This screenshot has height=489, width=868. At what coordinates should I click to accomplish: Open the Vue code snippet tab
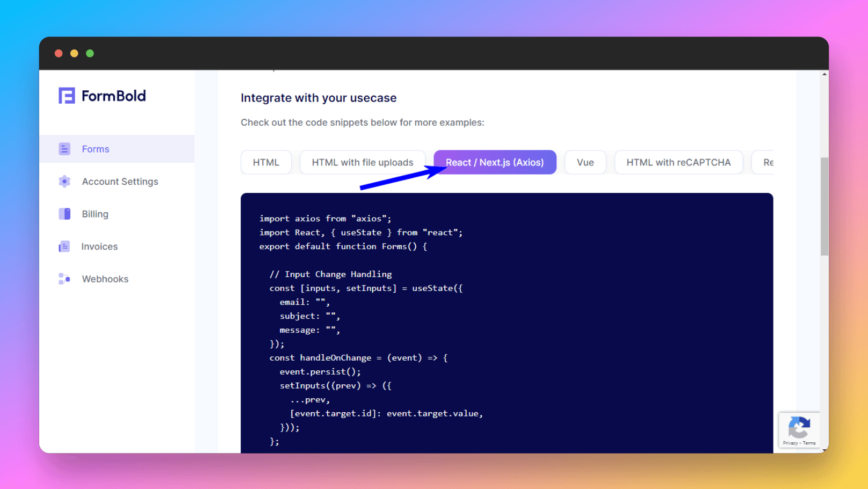(585, 162)
